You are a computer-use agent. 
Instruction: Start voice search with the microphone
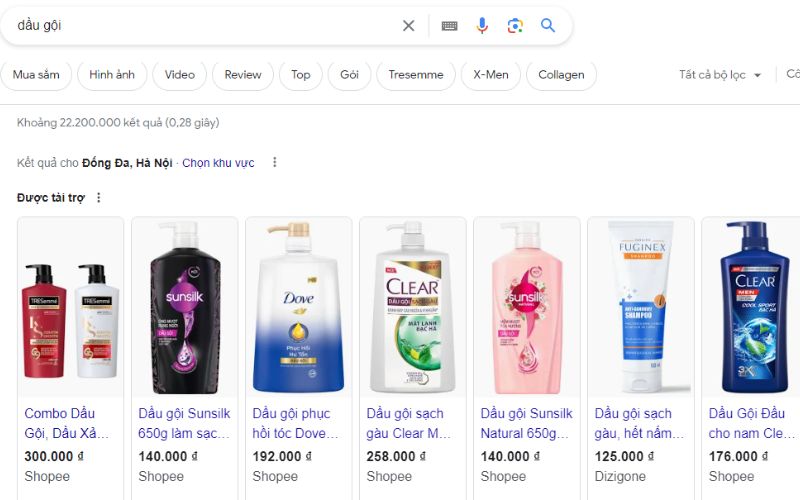[x=482, y=26]
